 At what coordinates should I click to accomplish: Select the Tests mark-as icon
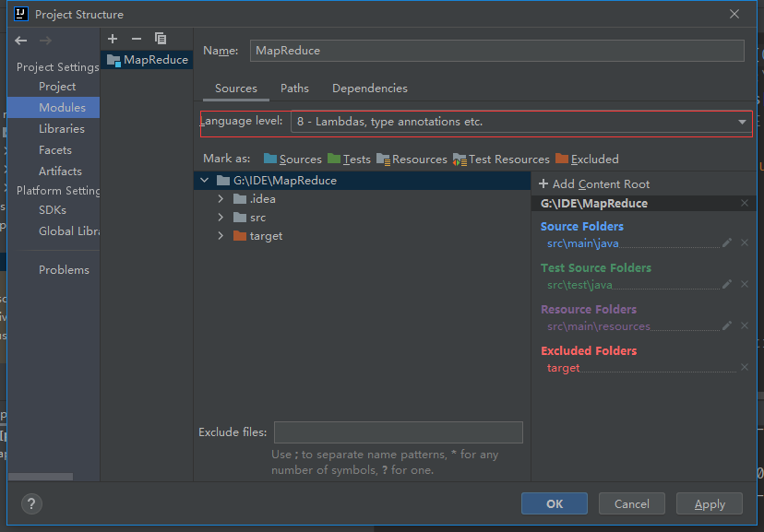click(332, 159)
